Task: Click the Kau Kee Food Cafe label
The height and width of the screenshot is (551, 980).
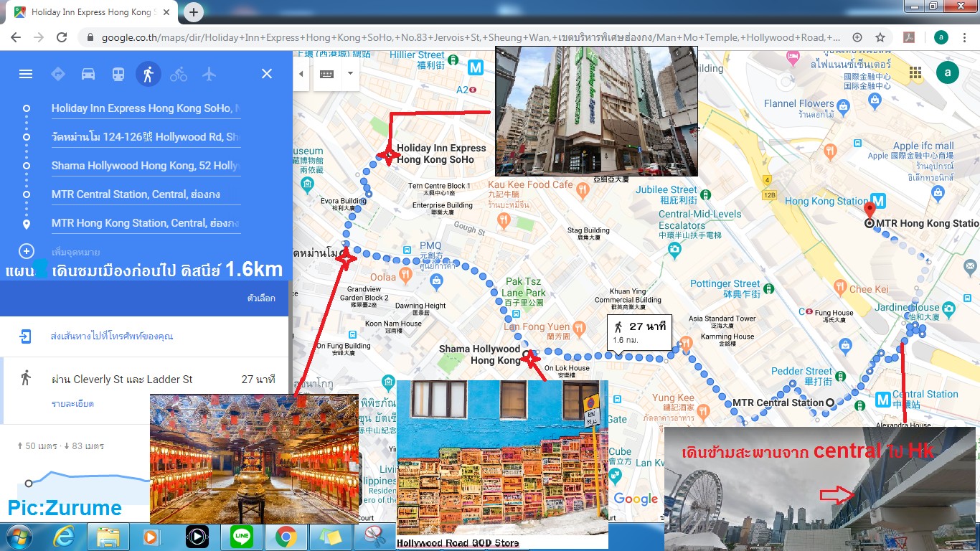Action: 529,184
